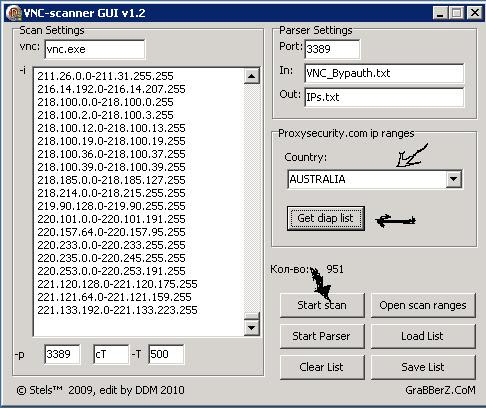Click the Parser Settings Port field
The image size is (486, 408).
[332, 49]
